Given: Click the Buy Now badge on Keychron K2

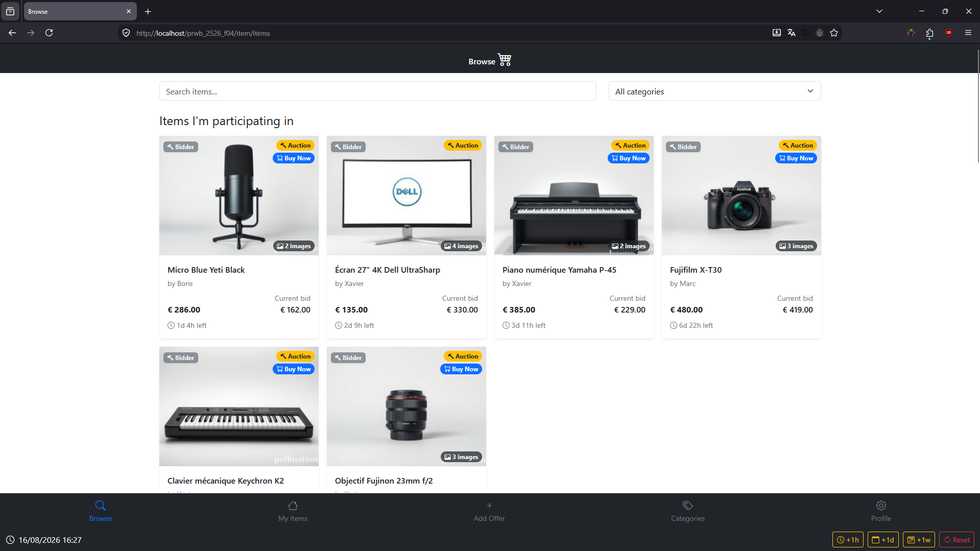Looking at the screenshot, I should click(294, 369).
